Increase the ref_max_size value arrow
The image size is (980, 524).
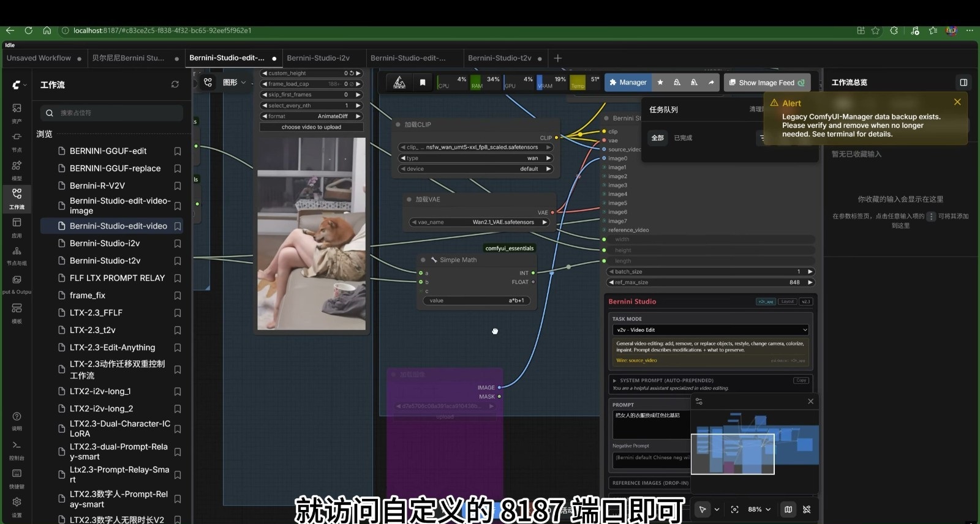[x=810, y=282]
